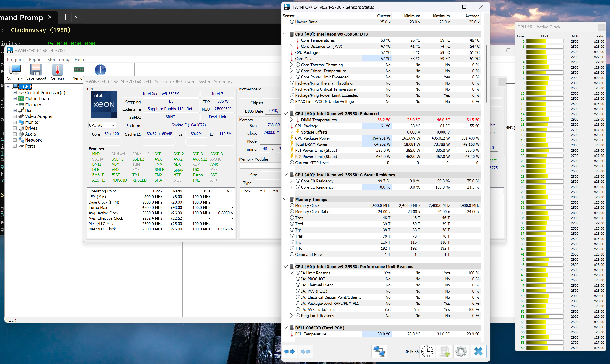The width and height of the screenshot is (610, 364).
Task: Expand the Core Temperatures sensor row
Action: (291, 40)
